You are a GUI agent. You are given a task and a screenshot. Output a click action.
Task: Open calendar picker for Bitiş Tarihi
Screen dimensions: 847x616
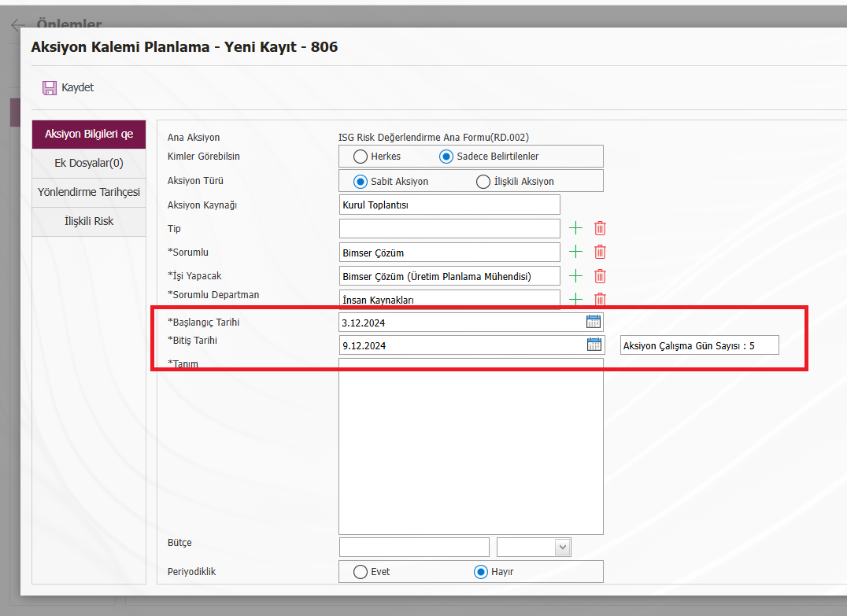click(594, 345)
